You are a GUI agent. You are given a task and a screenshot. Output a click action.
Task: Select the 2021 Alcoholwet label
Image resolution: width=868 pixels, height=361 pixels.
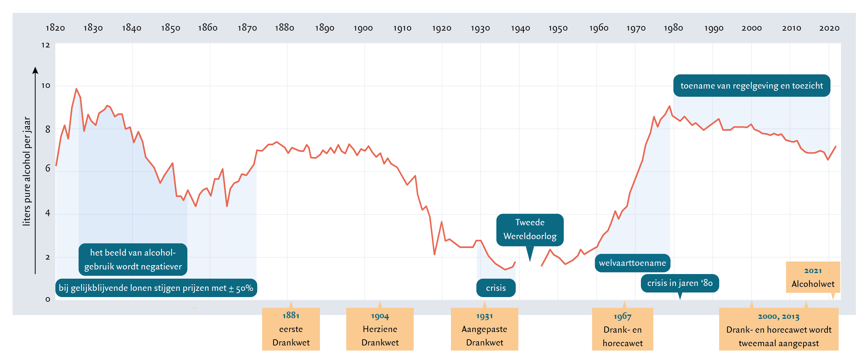coord(813,277)
